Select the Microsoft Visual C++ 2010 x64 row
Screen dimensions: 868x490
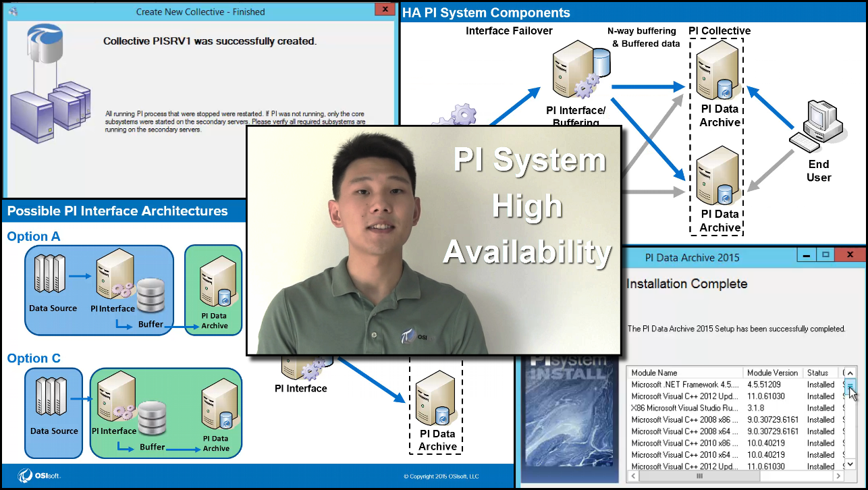click(x=736, y=455)
